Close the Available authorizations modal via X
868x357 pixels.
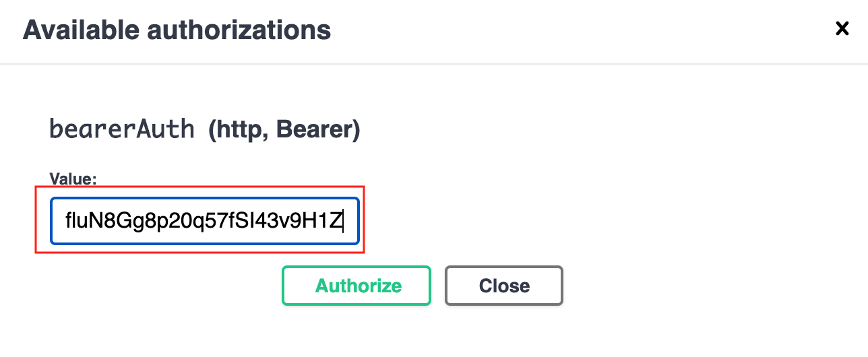pos(842,28)
